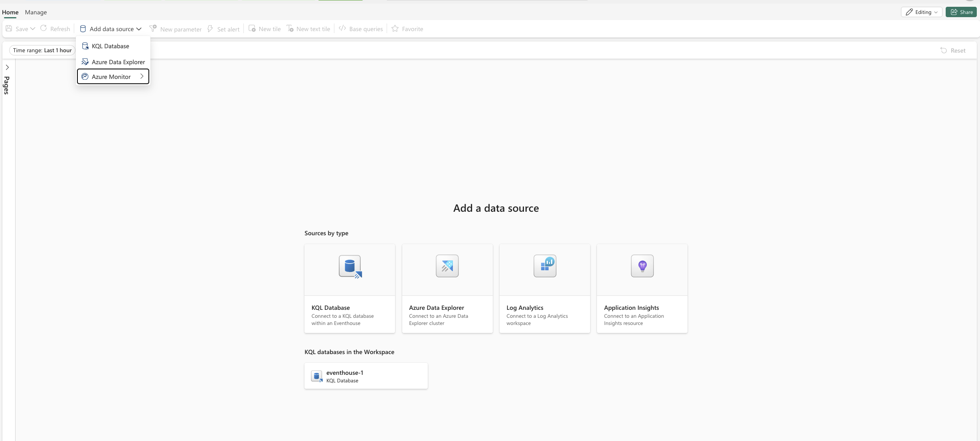Click the Application Insights lightbulb icon
Image resolution: width=980 pixels, height=441 pixels.
pyautogui.click(x=642, y=266)
